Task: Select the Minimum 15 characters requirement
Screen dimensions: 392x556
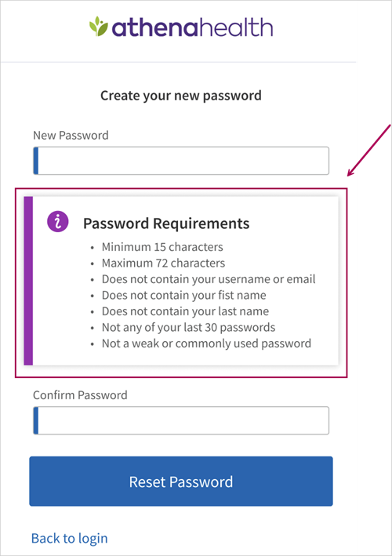Action: pyautogui.click(x=162, y=247)
